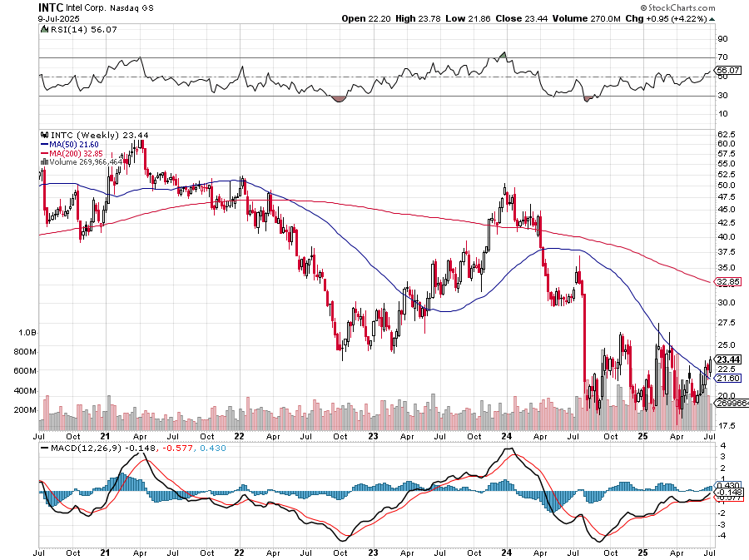Click the boxed 0.430 value on MACD axis
This screenshot has height=560, width=749.
[x=729, y=485]
